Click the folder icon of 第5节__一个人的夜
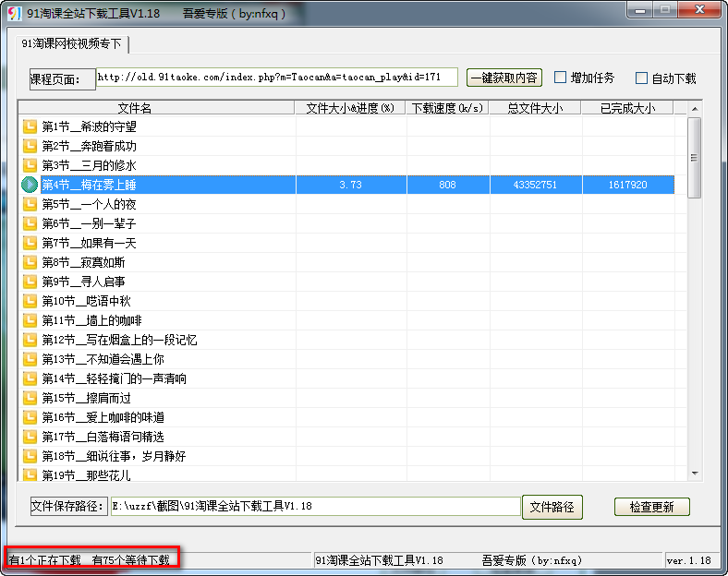 click(x=30, y=204)
